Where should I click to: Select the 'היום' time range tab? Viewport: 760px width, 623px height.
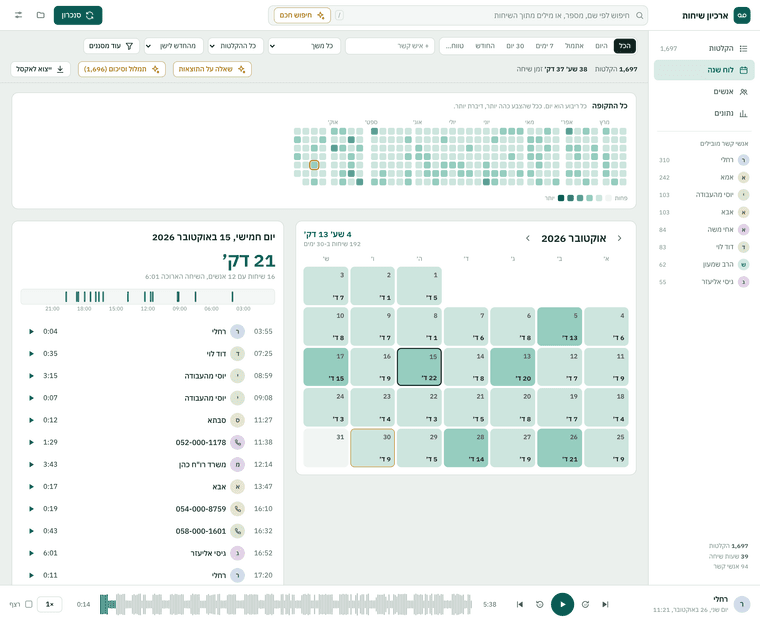[601, 46]
